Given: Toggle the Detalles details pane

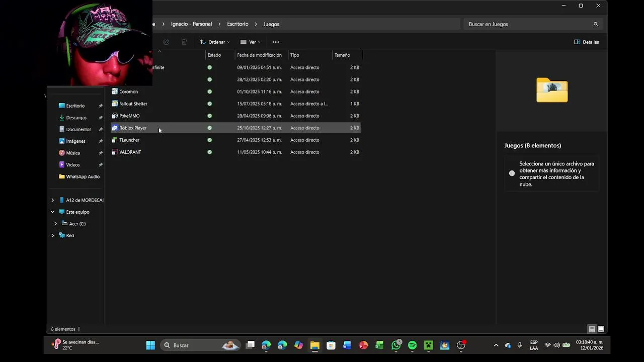Looking at the screenshot, I should (x=587, y=42).
